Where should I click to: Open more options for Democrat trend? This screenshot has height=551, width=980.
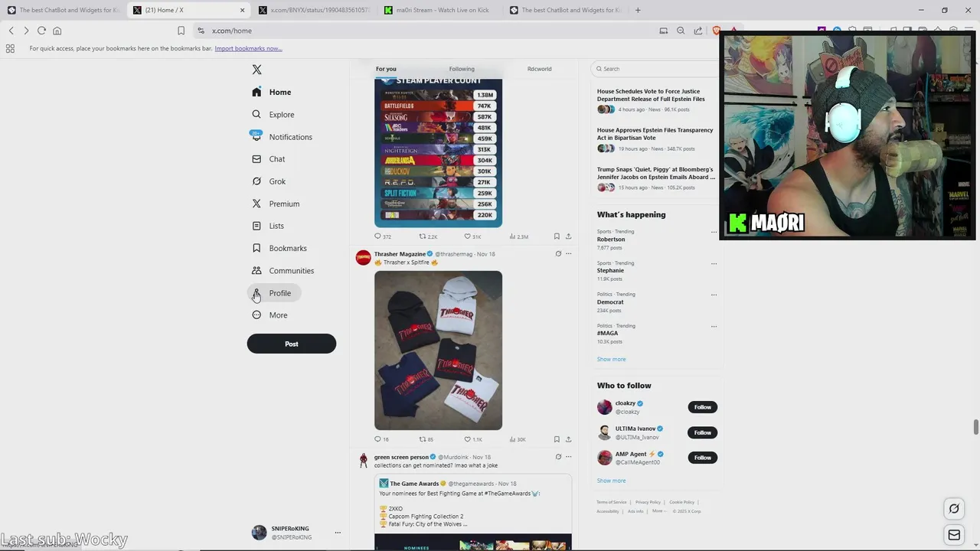pos(714,295)
